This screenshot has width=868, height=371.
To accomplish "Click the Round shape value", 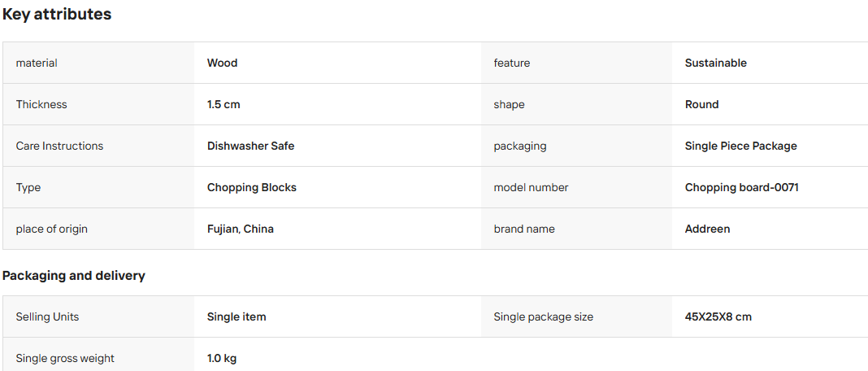I will pos(701,105).
